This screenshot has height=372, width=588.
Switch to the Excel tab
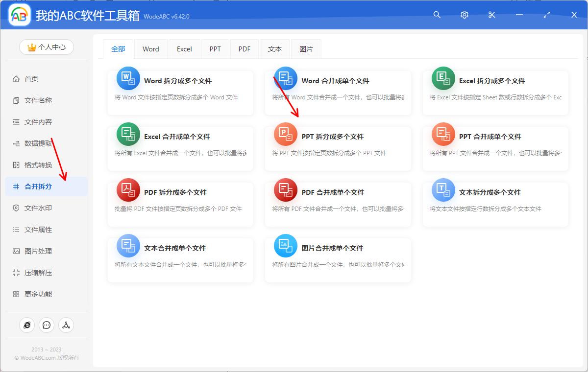point(184,48)
